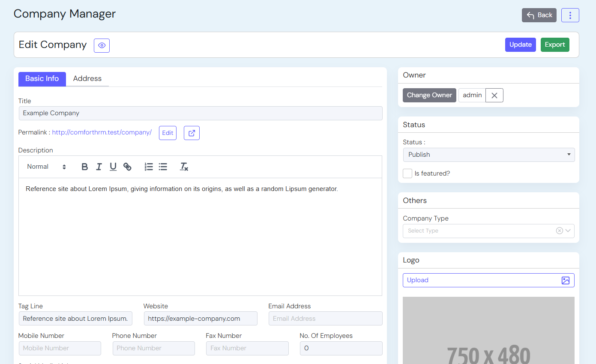This screenshot has height=364, width=596.
Task: Click the three-dot more options button
Action: (x=570, y=15)
